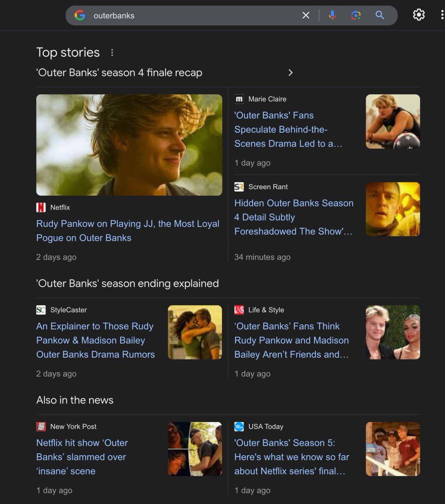Click 'StyleCaster' source name text
445x504 pixels.
click(x=69, y=310)
